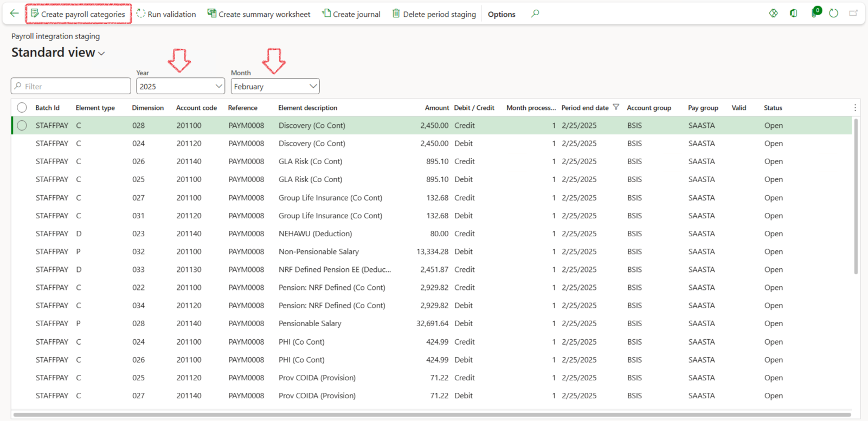This screenshot has height=421, width=868.
Task: Delete period staging records
Action: tap(434, 14)
